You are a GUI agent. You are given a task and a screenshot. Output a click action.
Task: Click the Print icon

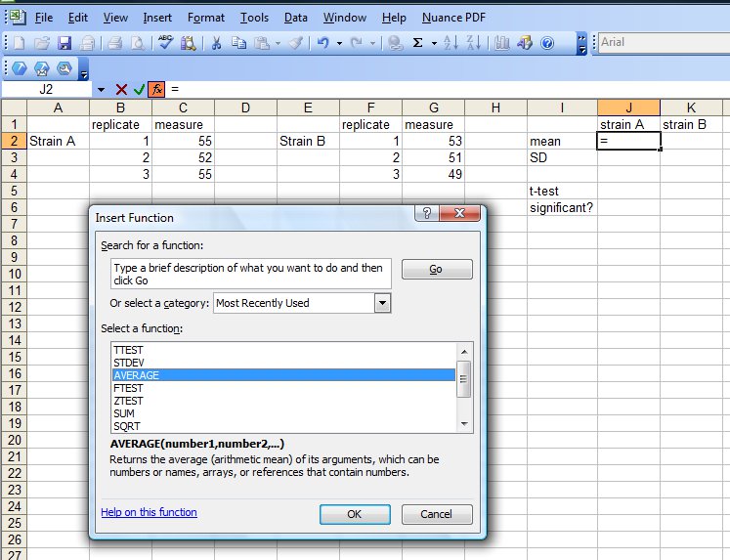pyautogui.click(x=114, y=43)
